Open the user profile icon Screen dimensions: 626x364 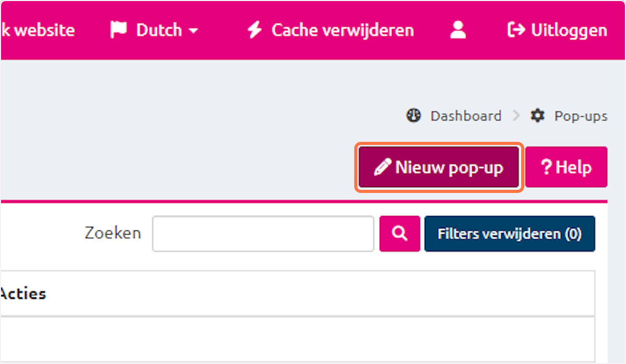tap(458, 30)
